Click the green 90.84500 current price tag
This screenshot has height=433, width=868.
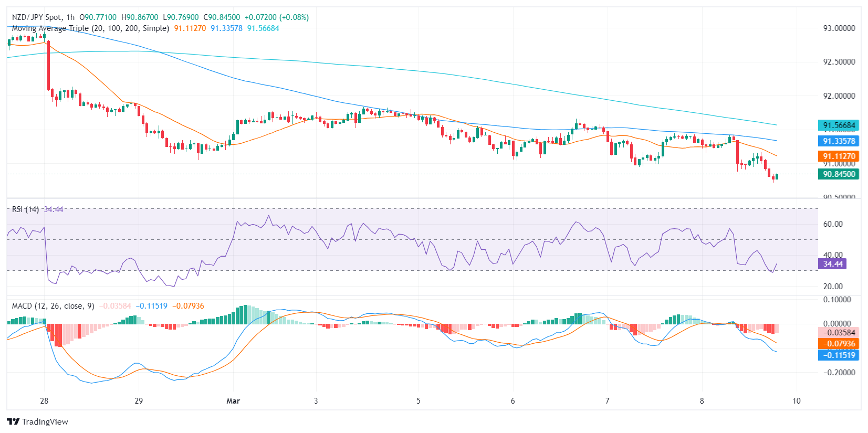(839, 174)
